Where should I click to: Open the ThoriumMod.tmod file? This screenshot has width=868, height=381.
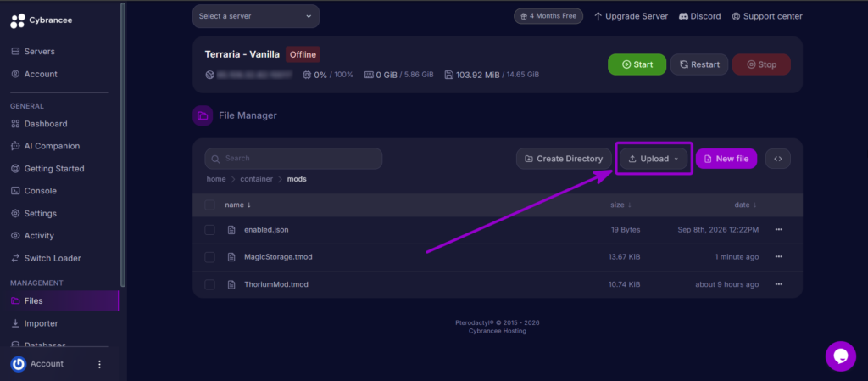tap(276, 284)
